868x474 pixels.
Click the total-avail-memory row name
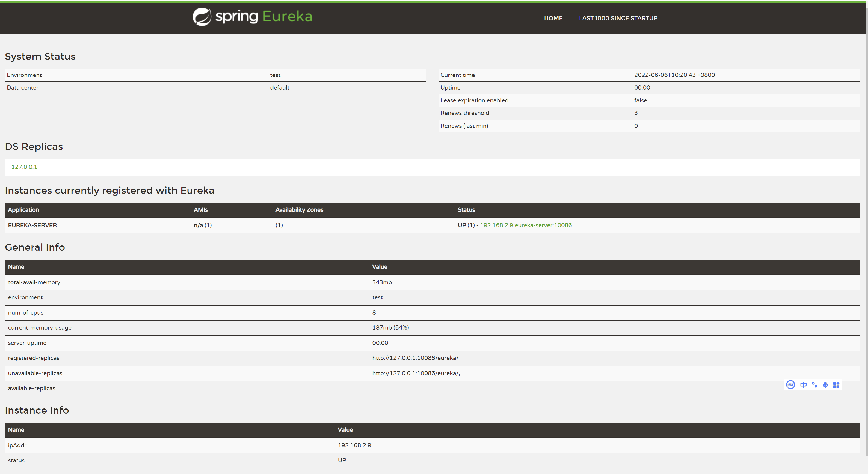[x=34, y=282]
